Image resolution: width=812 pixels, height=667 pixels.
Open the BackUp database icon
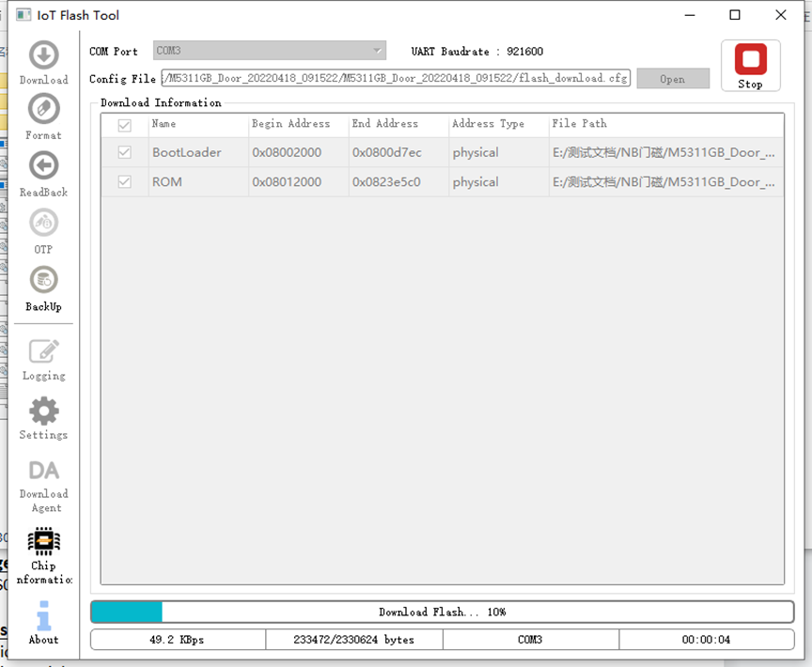pos(43,280)
